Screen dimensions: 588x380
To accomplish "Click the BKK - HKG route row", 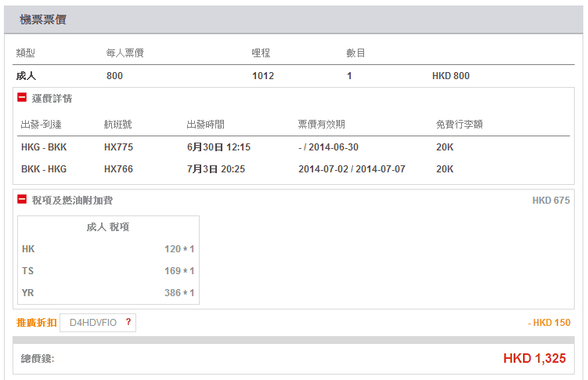I will 44,168.
